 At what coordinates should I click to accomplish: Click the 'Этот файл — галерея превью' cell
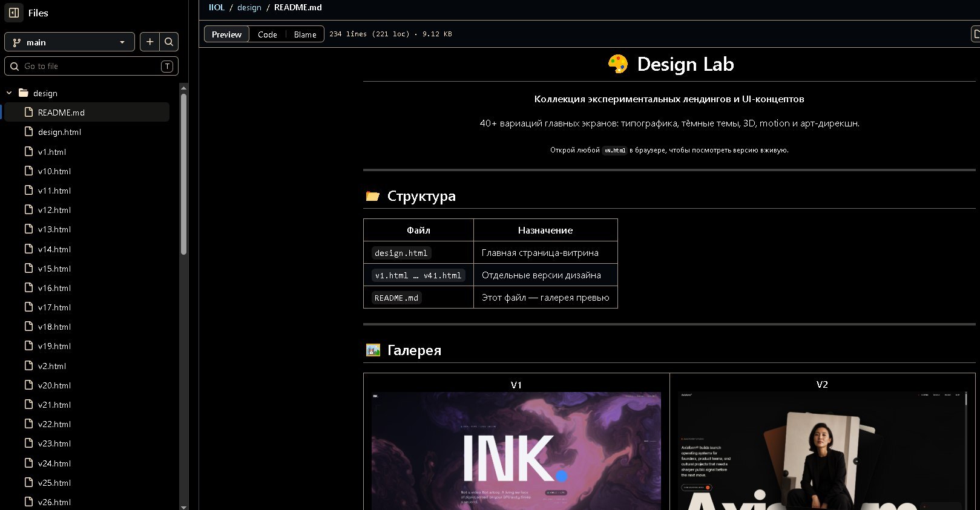(545, 298)
